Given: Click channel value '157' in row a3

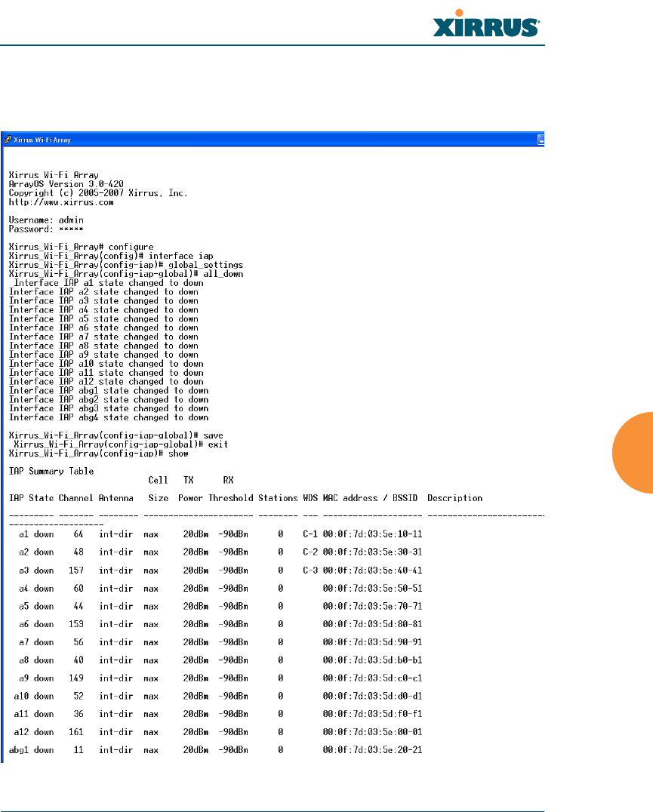Looking at the screenshot, I should pos(76,571).
